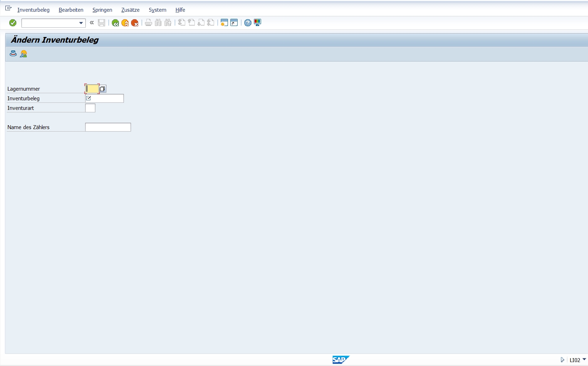Click the green Enter checkmark icon
The image size is (588, 366).
[13, 23]
